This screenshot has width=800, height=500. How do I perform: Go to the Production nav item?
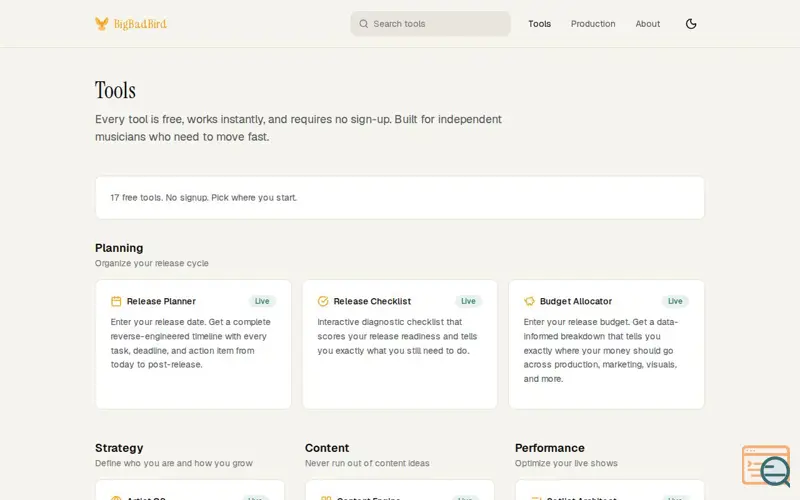coord(593,24)
